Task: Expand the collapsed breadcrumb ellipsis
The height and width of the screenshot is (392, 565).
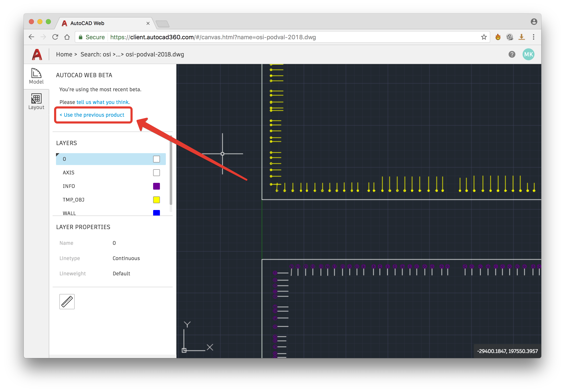Action: tap(118, 54)
